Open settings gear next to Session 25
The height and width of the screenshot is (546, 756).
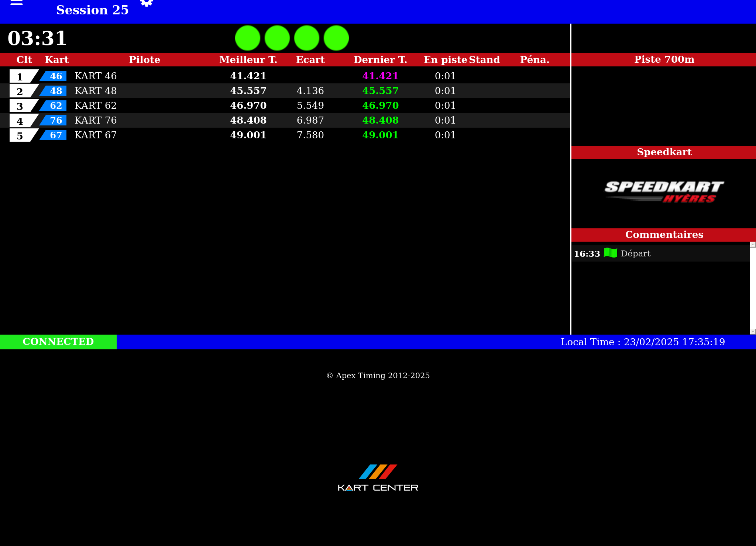point(147,3)
